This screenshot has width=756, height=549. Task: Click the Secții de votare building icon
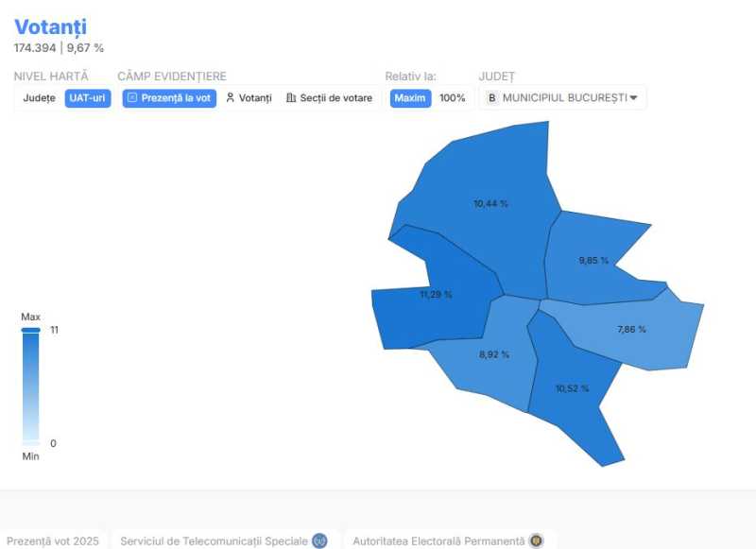click(x=291, y=98)
